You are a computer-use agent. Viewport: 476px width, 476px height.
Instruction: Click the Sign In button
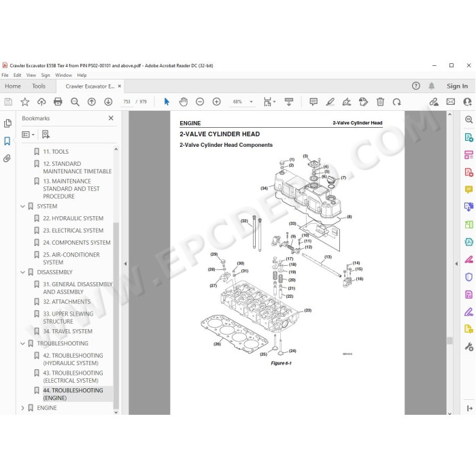457,86
